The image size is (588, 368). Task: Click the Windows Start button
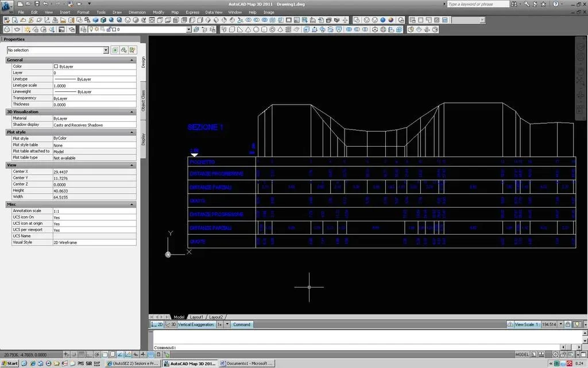(x=10, y=363)
